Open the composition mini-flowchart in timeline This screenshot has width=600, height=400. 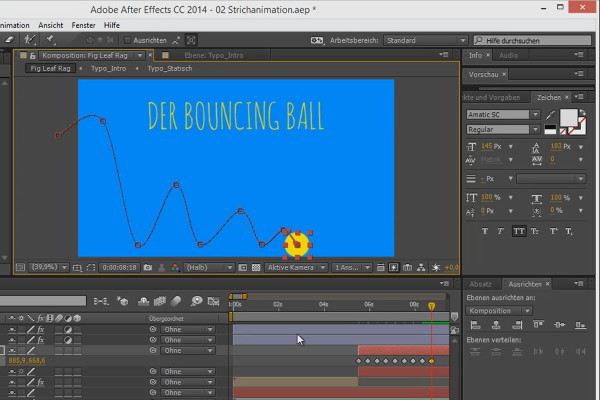pos(101,302)
